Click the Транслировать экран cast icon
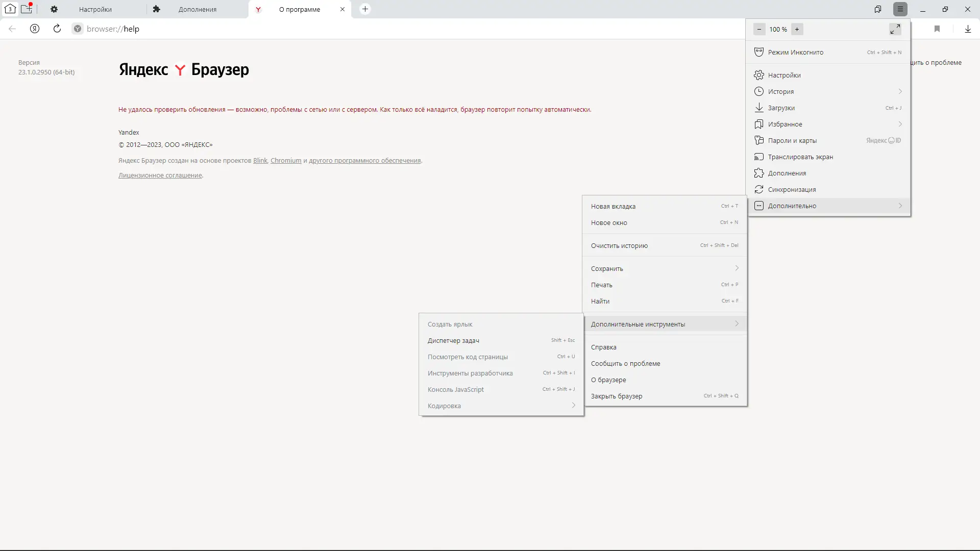Viewport: 980px width, 551px height. (x=759, y=157)
